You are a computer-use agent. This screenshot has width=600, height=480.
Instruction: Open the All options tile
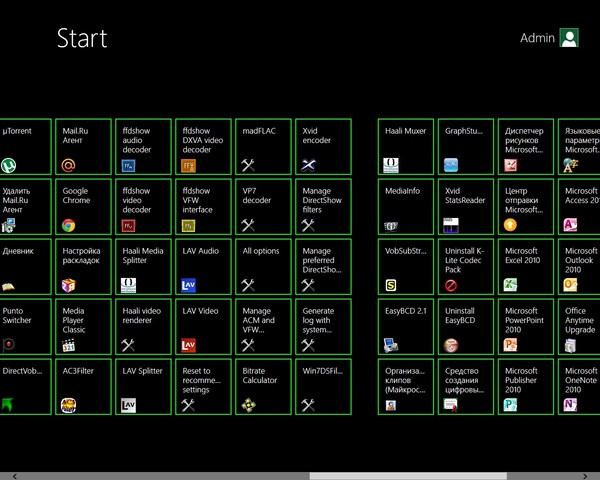(264, 267)
